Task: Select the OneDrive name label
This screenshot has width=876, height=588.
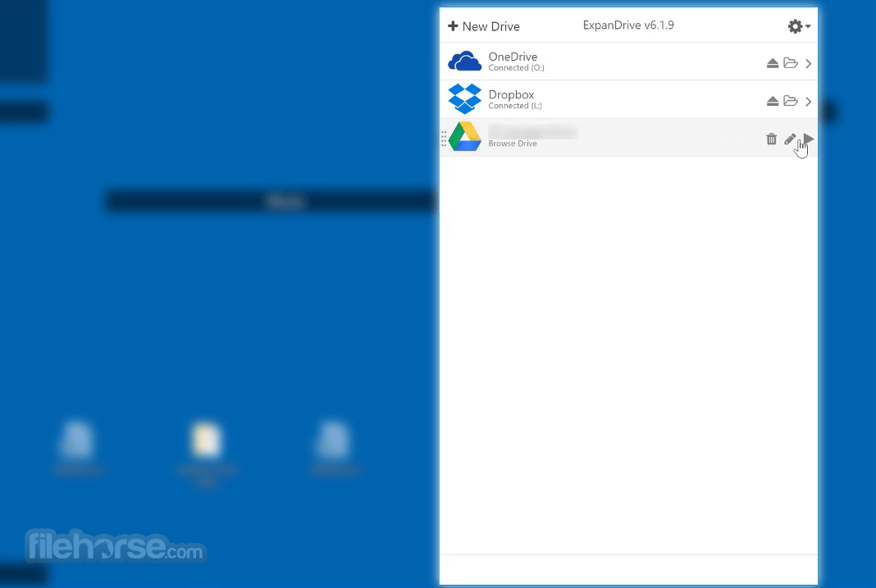Action: tap(513, 57)
